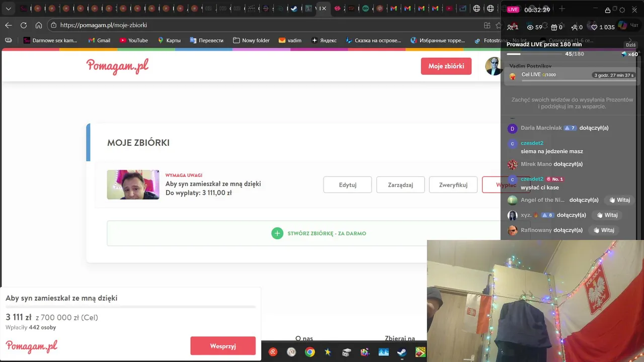Open the red R app in taskbar
The image size is (644, 362).
pos(273,352)
